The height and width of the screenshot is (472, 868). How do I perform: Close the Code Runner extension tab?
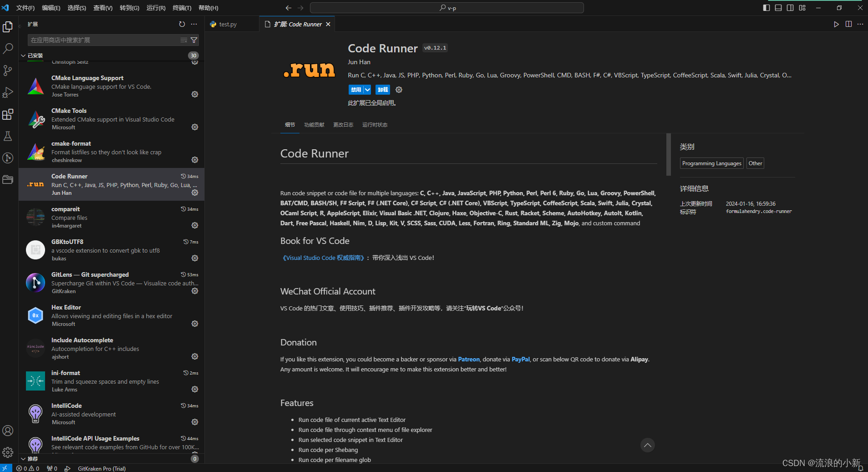(328, 24)
